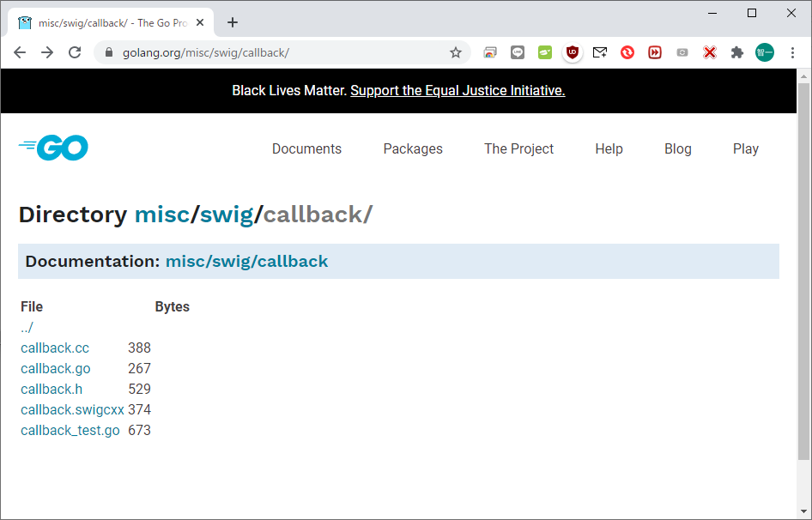Click the Go logo
Viewport: 812px width, 520px height.
pos(53,148)
